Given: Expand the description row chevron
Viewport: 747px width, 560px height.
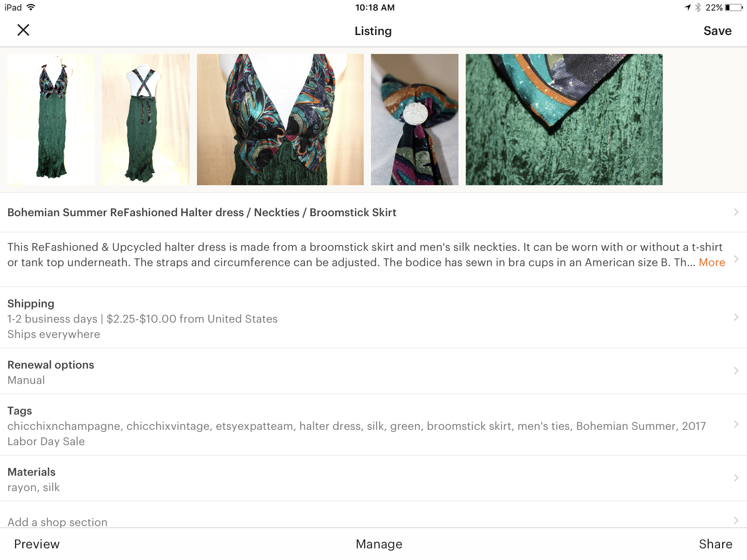Looking at the screenshot, I should point(736,259).
